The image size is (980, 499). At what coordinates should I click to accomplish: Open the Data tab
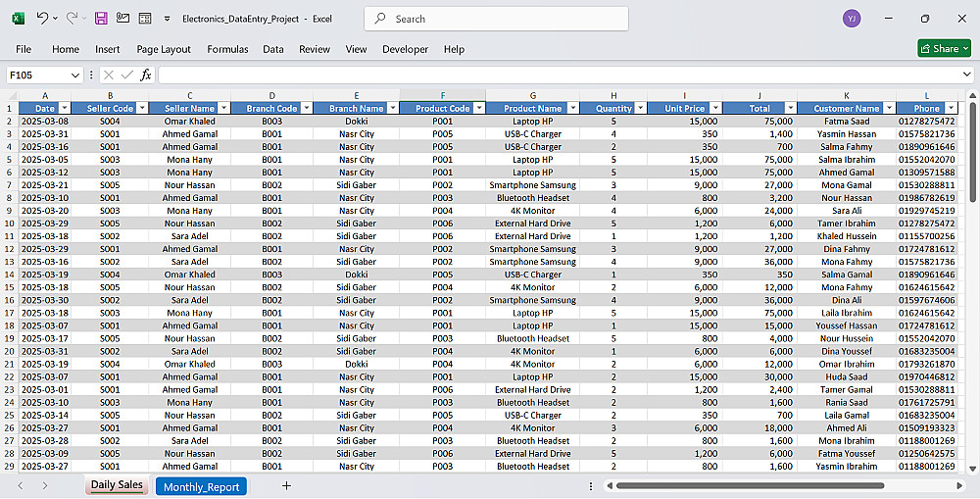(x=273, y=49)
